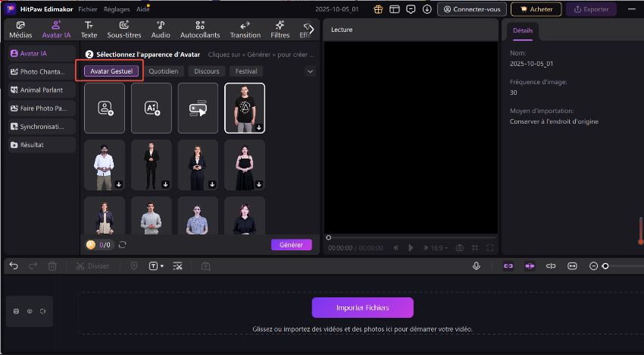Click the preview playback progress slider

(x=411, y=237)
